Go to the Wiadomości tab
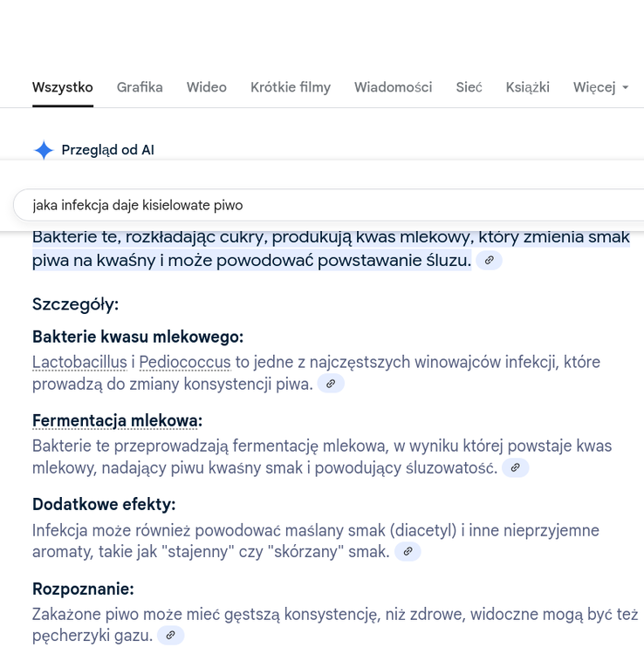 pos(393,87)
